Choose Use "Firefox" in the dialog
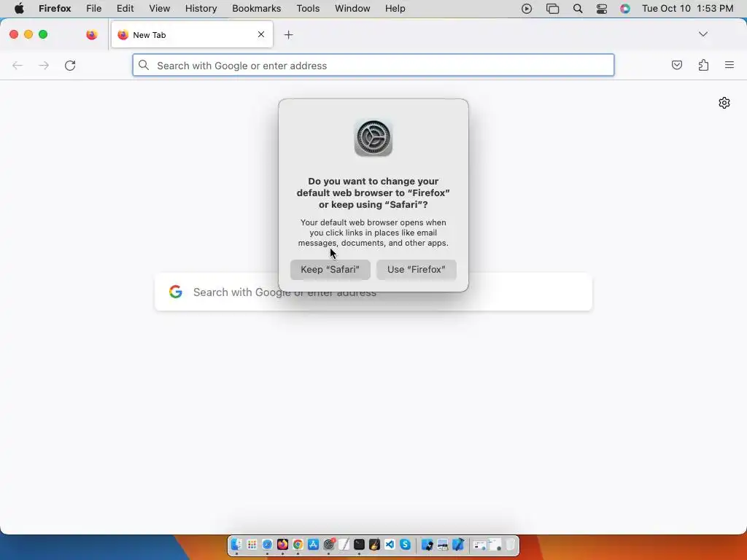Viewport: 747px width, 560px height. (x=417, y=270)
